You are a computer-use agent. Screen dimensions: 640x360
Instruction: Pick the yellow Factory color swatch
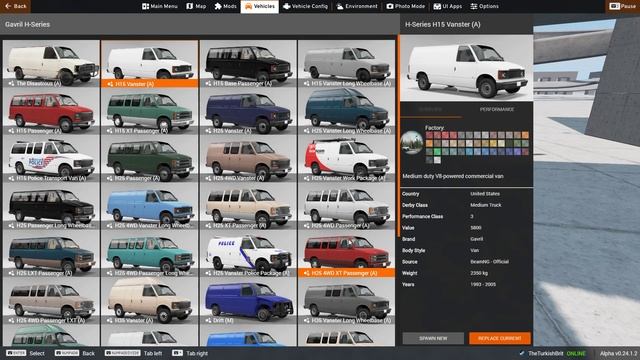pos(493,144)
